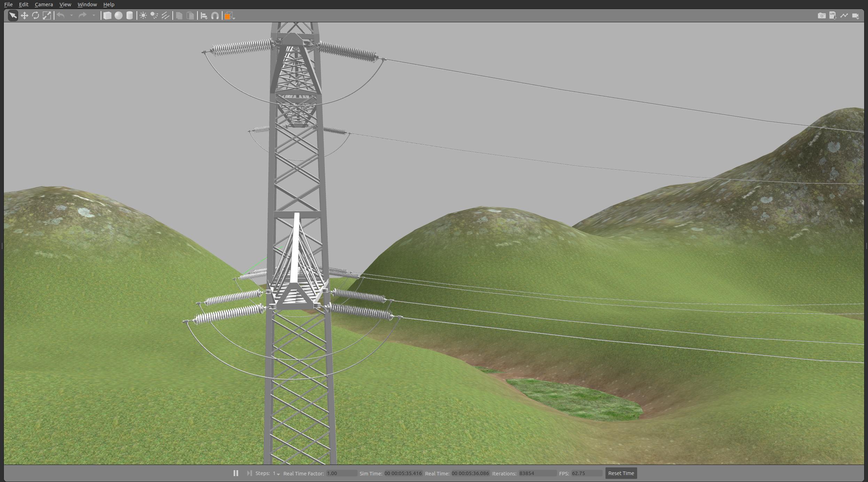The image size is (868, 482).
Task: Open the Steps count dropdown
Action: pos(276,474)
